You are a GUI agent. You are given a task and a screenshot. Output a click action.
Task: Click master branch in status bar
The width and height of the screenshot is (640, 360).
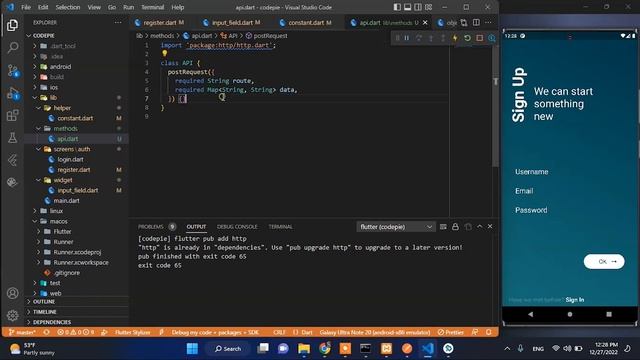[22, 332]
